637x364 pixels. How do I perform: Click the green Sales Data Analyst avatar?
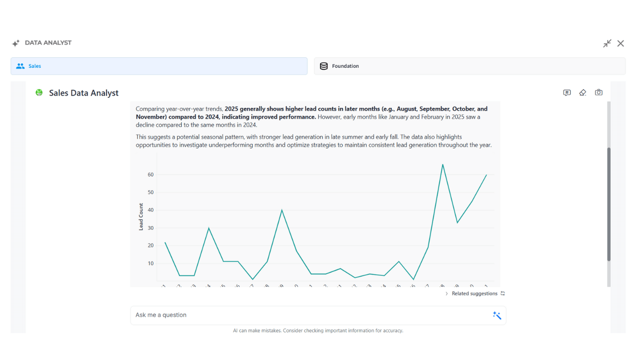39,93
